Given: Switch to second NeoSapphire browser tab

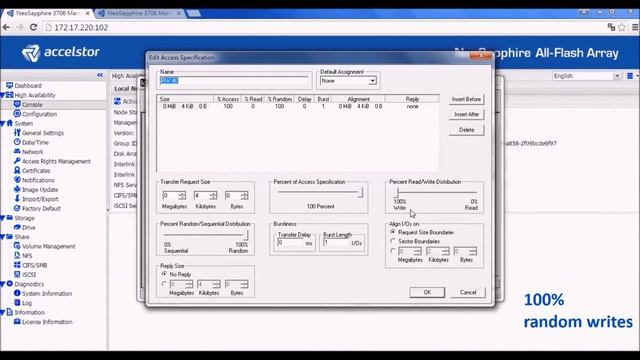Looking at the screenshot, I should [140, 13].
